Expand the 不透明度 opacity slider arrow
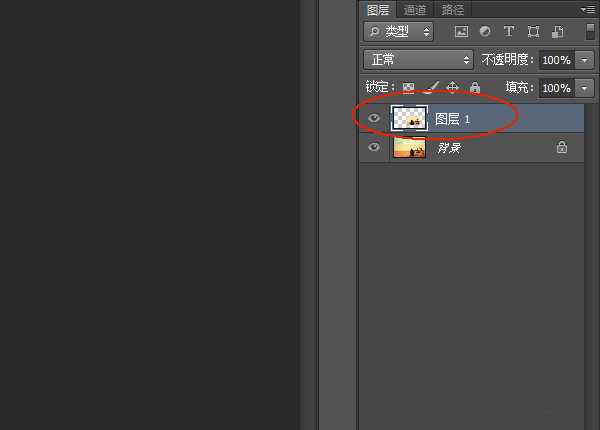Screen dimensions: 600x430 point(584,60)
